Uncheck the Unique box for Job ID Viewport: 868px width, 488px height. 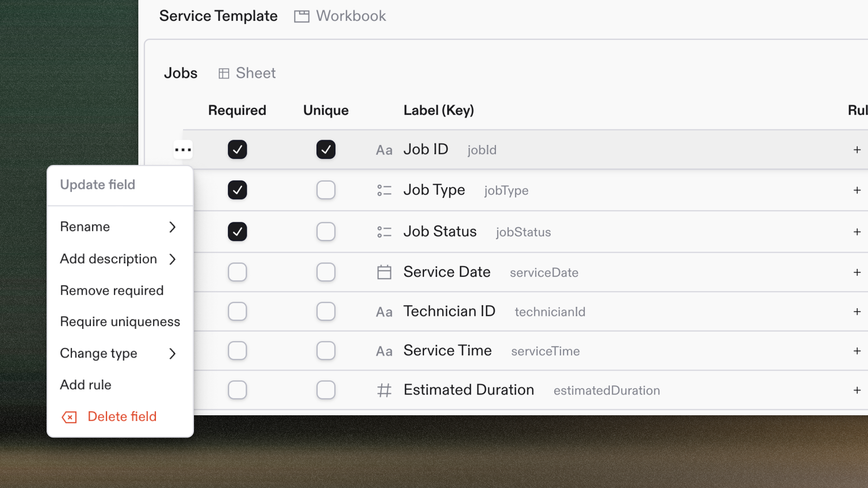pyautogui.click(x=325, y=150)
